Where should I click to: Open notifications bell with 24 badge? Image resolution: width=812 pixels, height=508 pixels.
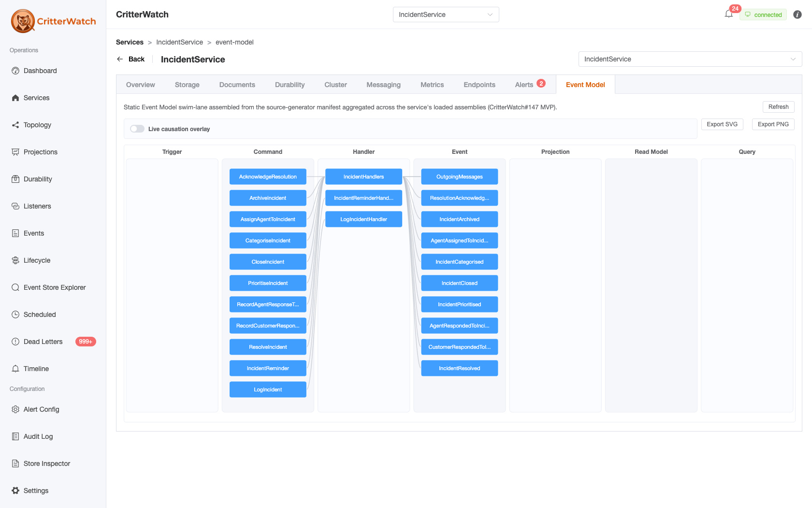[729, 14]
